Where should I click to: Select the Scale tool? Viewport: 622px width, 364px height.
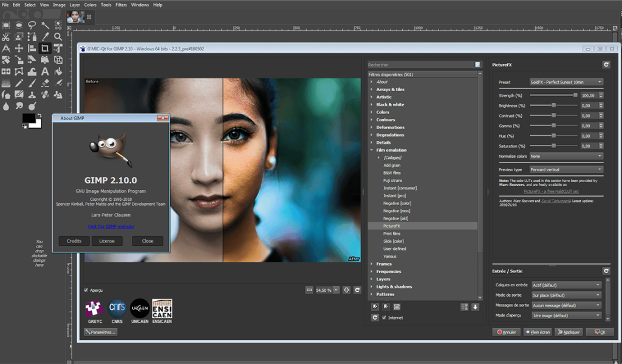point(19,60)
